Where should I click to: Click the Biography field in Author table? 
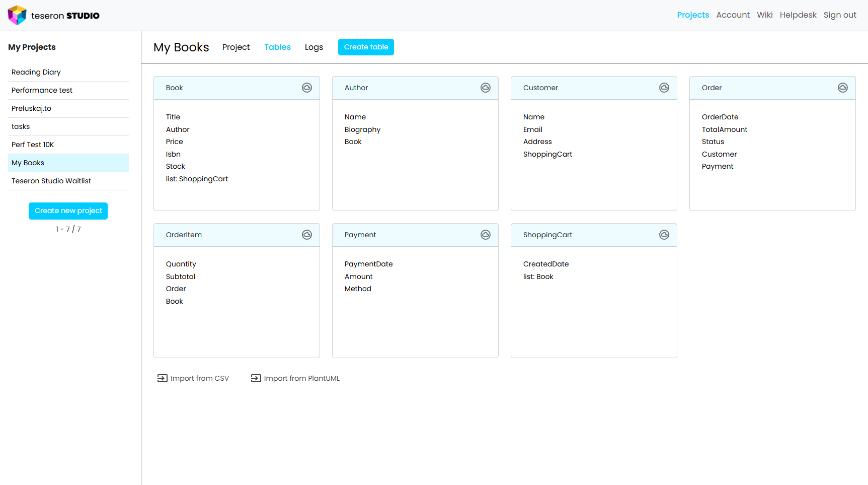tap(362, 129)
